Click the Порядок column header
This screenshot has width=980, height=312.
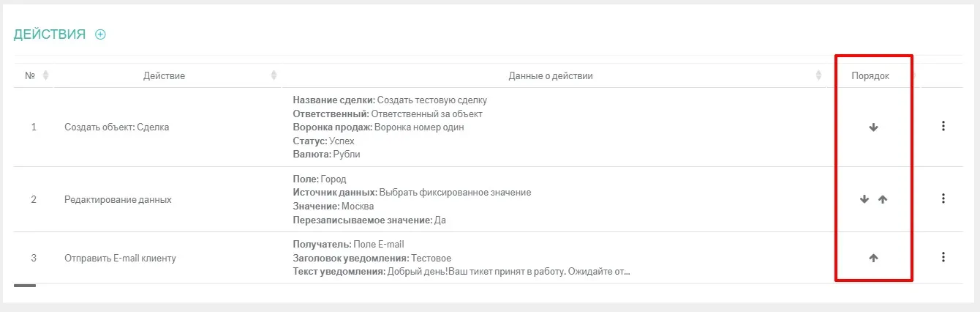tap(870, 75)
